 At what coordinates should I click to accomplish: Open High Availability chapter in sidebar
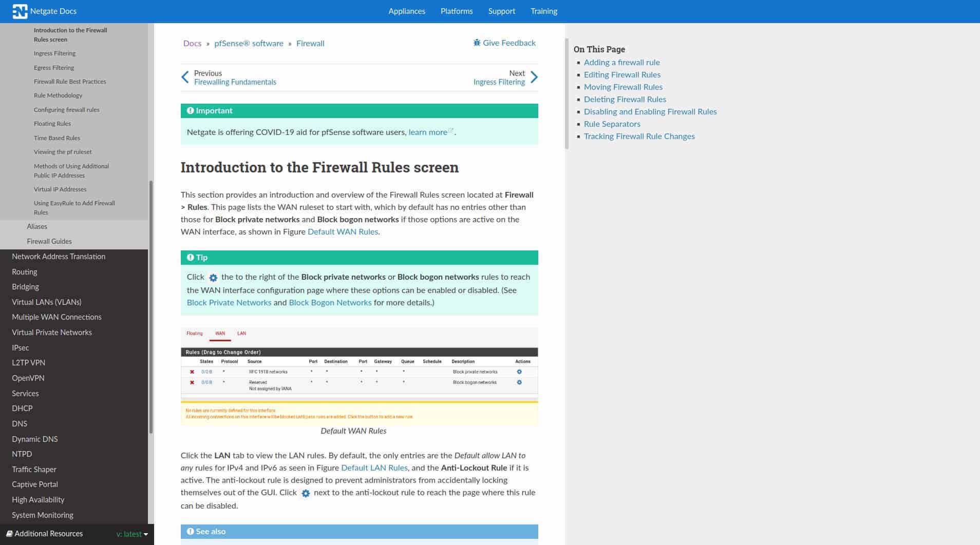click(x=38, y=500)
